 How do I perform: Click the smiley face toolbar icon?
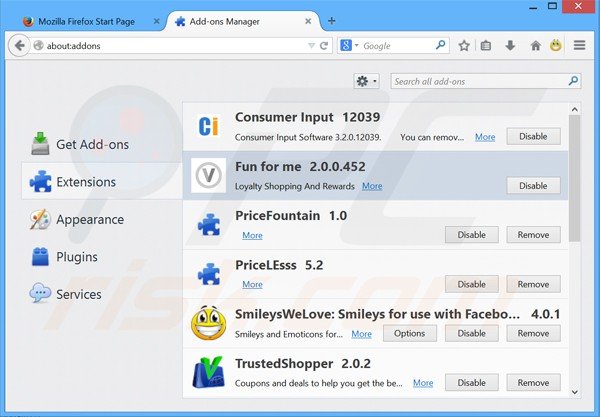[556, 46]
